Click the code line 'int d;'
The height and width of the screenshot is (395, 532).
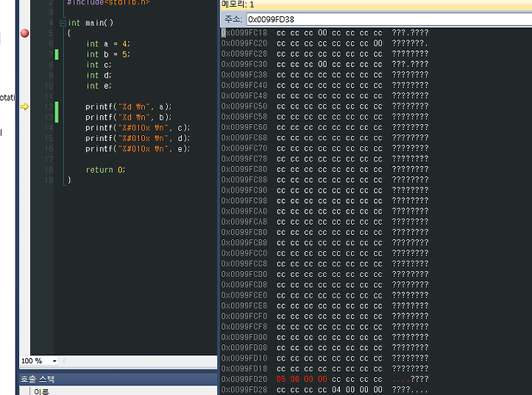pyautogui.click(x=98, y=75)
